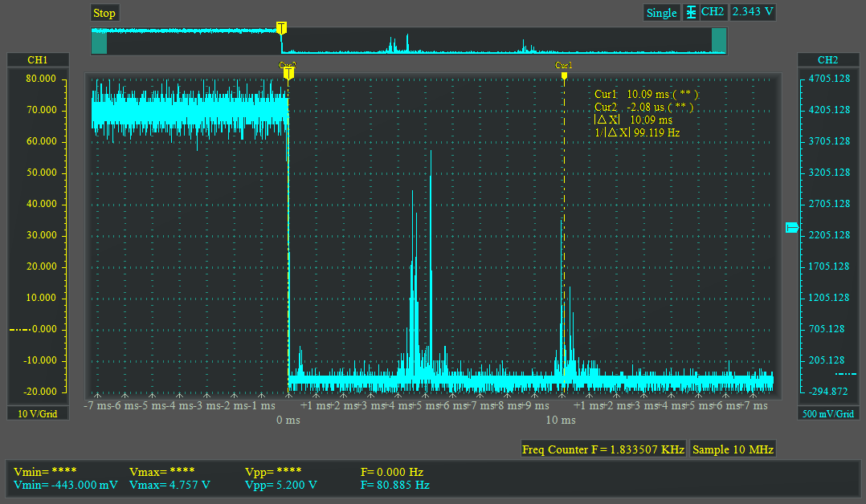Image resolution: width=866 pixels, height=504 pixels.
Task: Open the CH2 channel header
Action: coord(828,59)
